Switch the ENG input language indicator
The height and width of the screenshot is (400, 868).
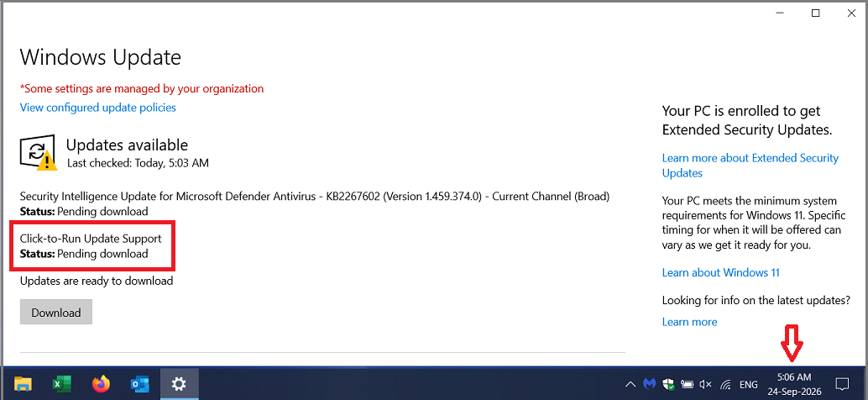[x=749, y=384]
